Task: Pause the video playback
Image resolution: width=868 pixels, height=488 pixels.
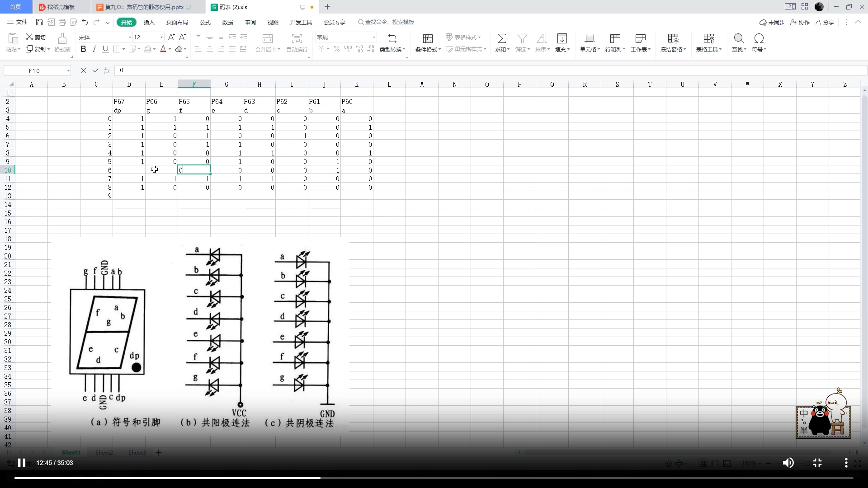Action: point(21,463)
